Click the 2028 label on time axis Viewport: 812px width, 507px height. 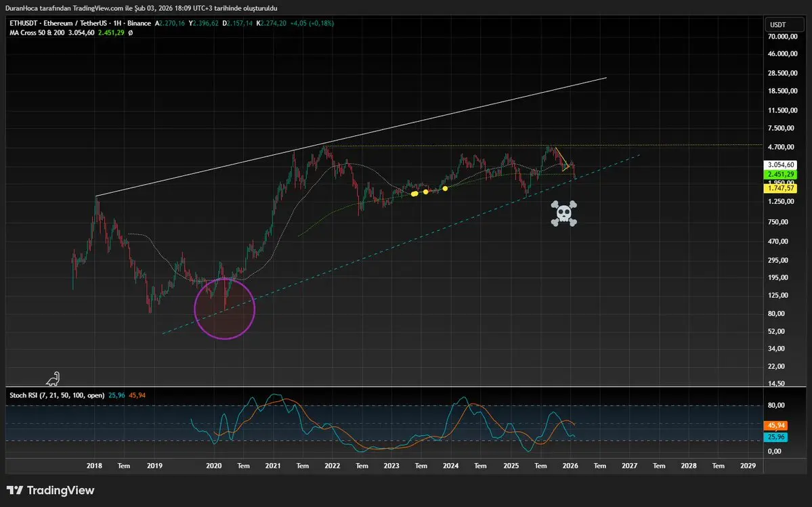point(689,466)
